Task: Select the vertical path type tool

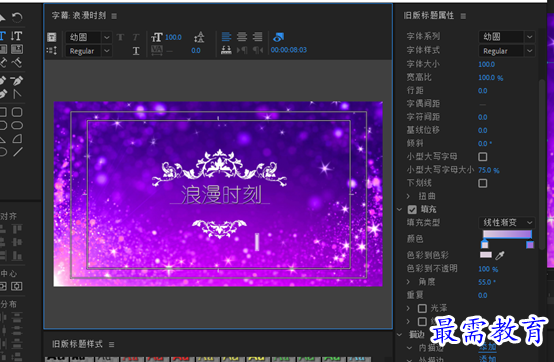Action: [16, 63]
